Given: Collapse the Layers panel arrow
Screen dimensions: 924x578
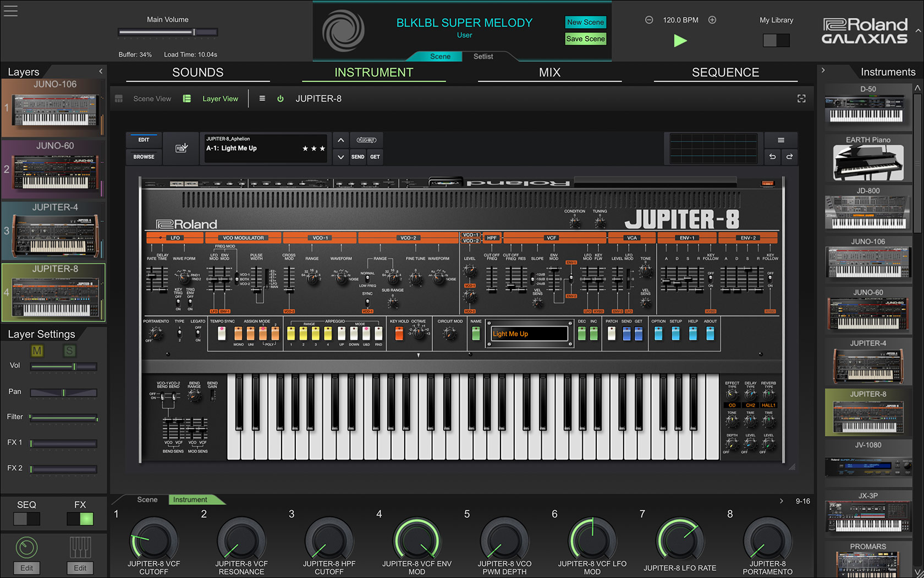Looking at the screenshot, I should click(101, 71).
